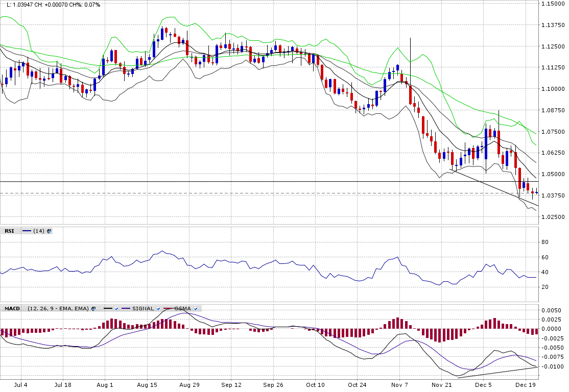Open RSI indicator settings icon
This screenshot has width=569, height=392.
click(x=49, y=231)
